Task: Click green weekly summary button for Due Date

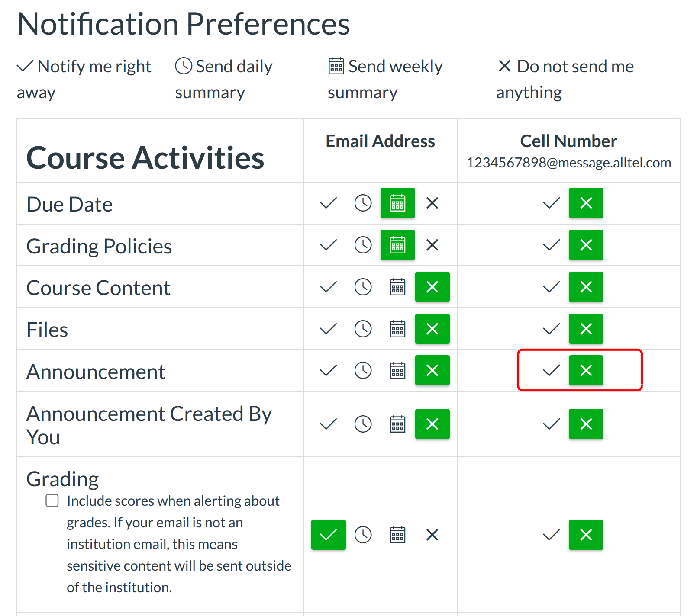Action: [397, 203]
